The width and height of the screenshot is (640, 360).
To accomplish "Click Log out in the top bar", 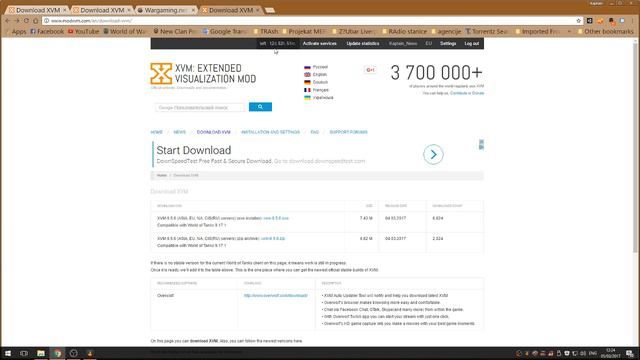I will [x=471, y=43].
